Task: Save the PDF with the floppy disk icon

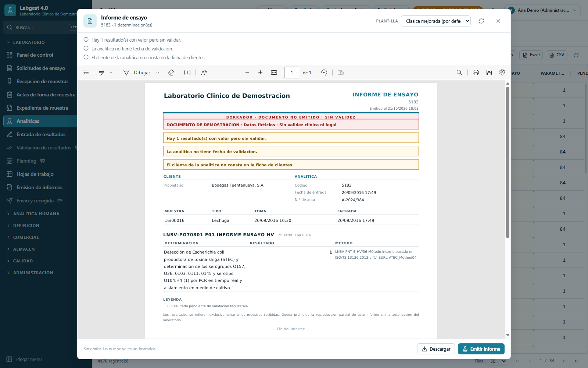Action: (489, 72)
